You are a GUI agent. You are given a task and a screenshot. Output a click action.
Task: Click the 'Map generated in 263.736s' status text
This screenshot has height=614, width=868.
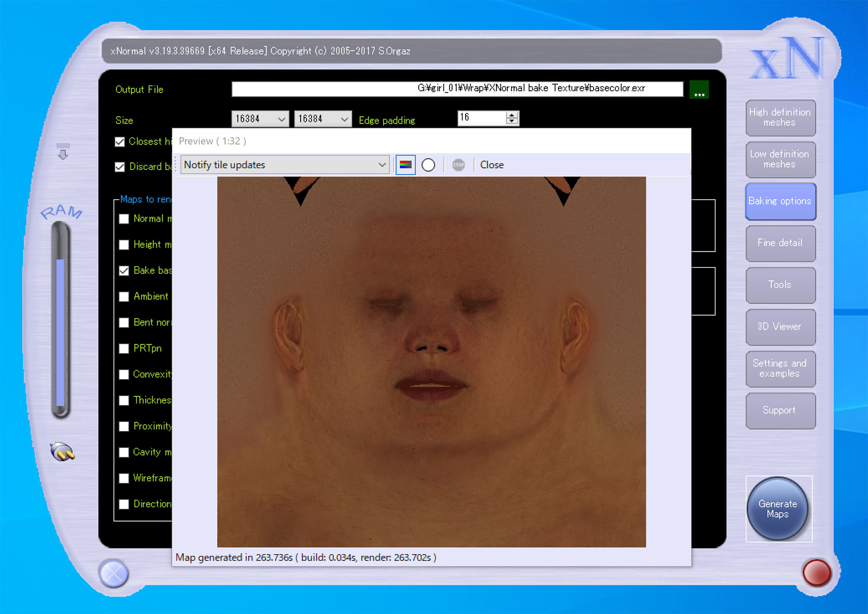pyautogui.click(x=306, y=558)
